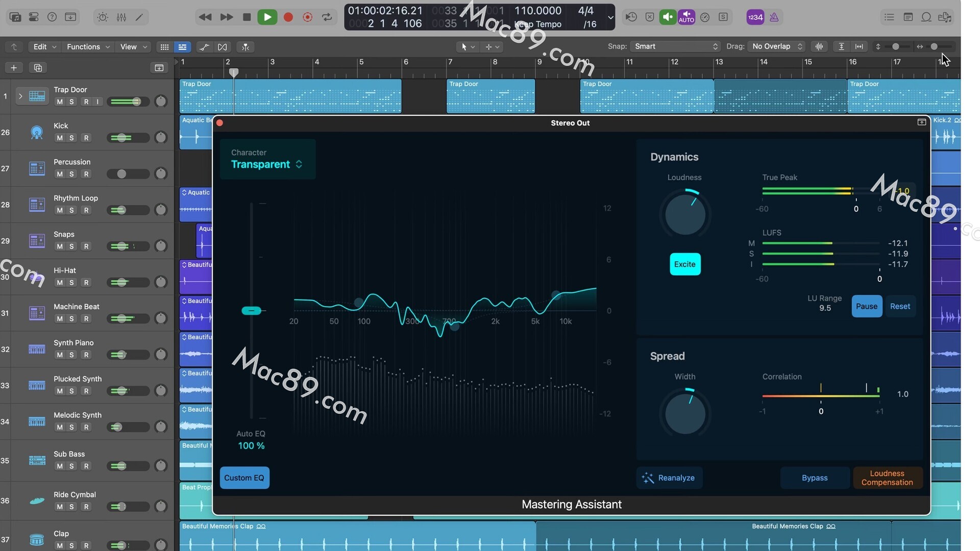This screenshot has width=980, height=551.
Task: Mute the Kick track
Action: coord(60,138)
